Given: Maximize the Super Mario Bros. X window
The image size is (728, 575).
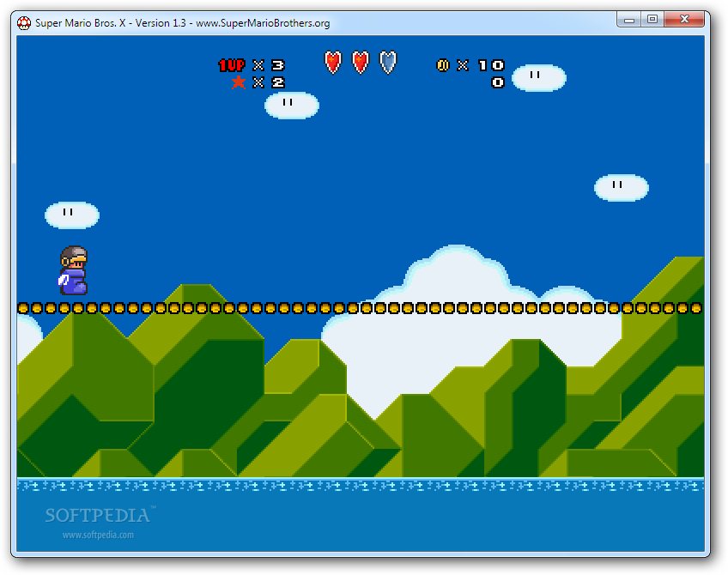Looking at the screenshot, I should coord(652,20).
